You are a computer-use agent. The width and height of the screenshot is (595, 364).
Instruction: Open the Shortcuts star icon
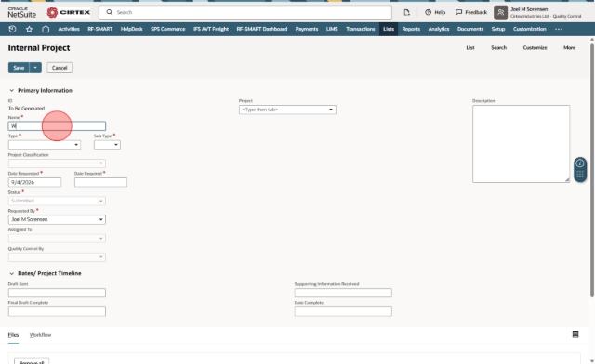point(29,29)
